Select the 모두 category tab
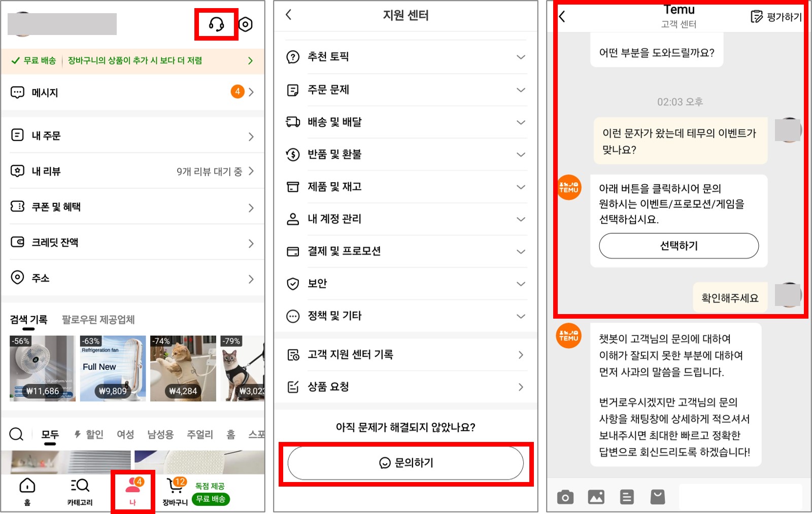The height and width of the screenshot is (514, 812). point(50,434)
